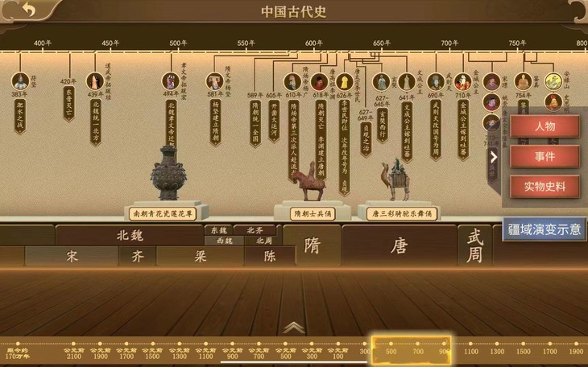
Task: Tap the back arrow icon
Action: tap(27, 10)
